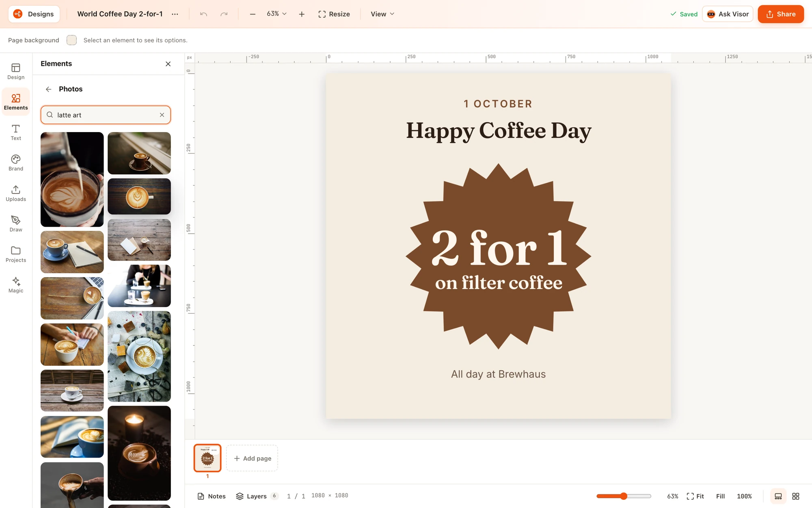Select the 'on filter coffee' text

pyautogui.click(x=499, y=283)
